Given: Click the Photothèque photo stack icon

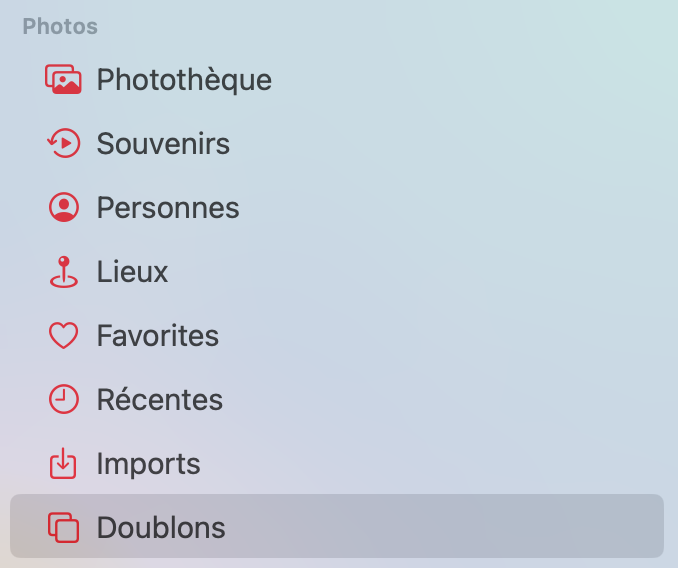Looking at the screenshot, I should (x=63, y=80).
